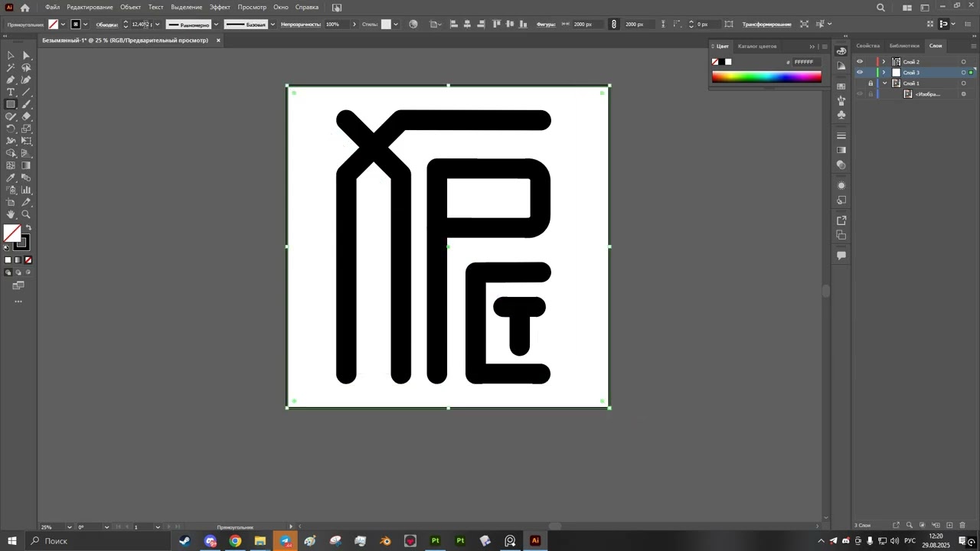This screenshot has width=980, height=551.
Task: Select the Rectangle tool
Action: click(11, 104)
